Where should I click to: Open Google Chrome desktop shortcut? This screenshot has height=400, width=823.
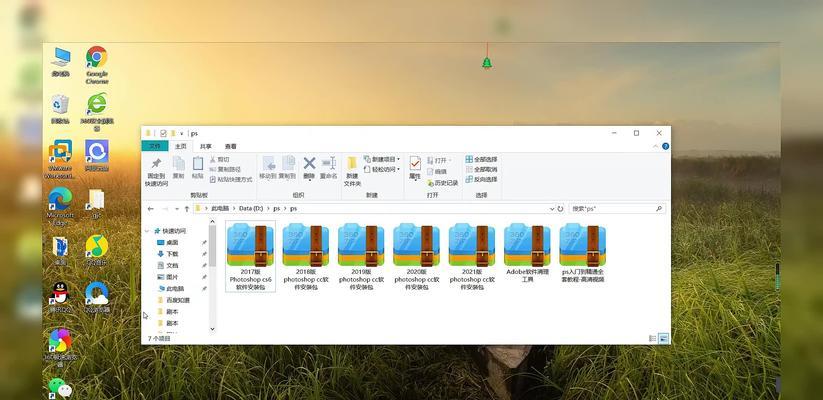click(x=97, y=65)
